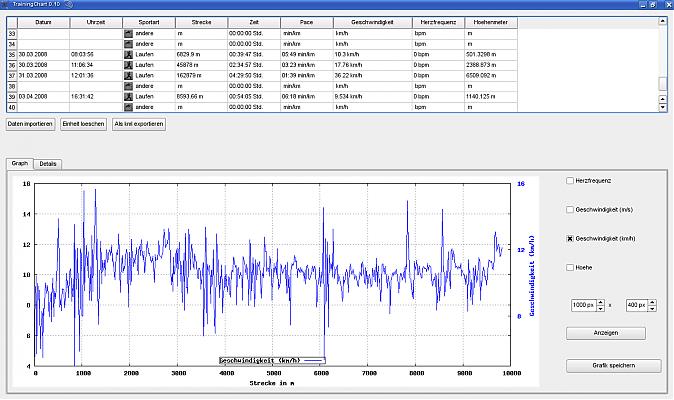
Task: Check the Geschwindigkeit (m/s) option
Action: (570, 209)
